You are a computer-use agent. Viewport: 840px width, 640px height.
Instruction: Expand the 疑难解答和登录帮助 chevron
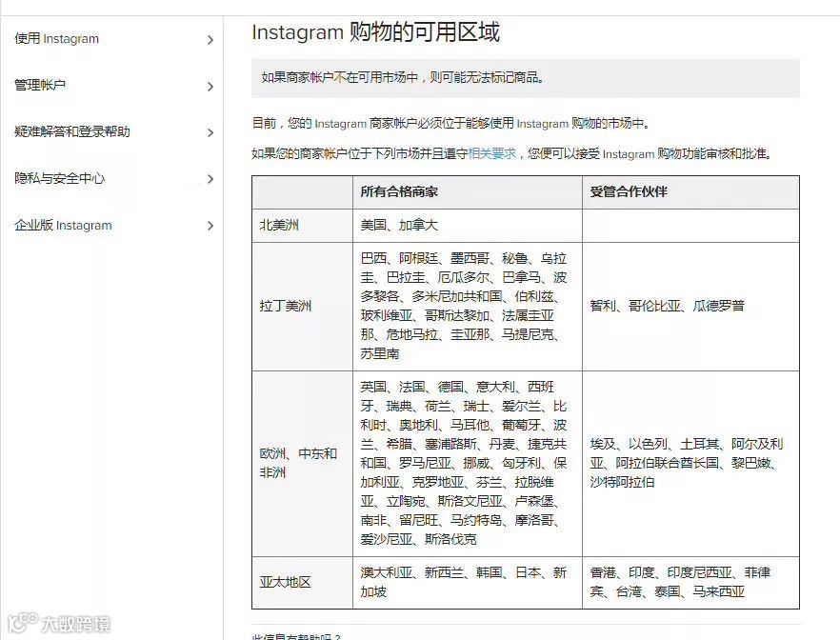210,132
